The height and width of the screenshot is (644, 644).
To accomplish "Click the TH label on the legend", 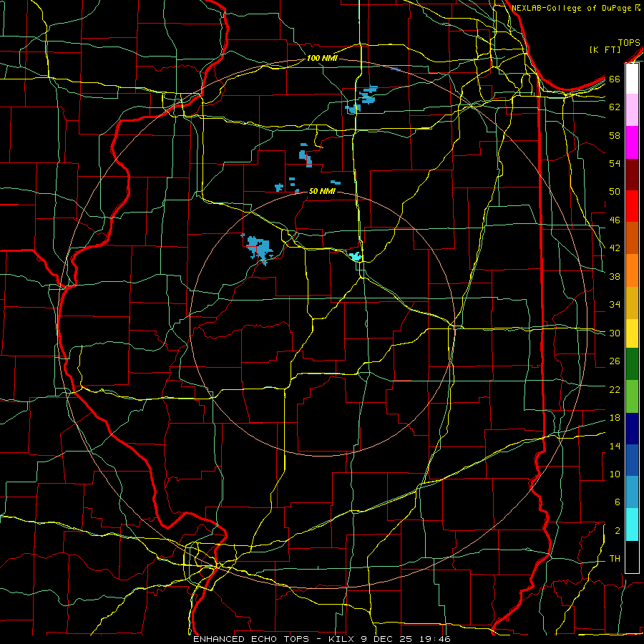I will pyautogui.click(x=615, y=559).
